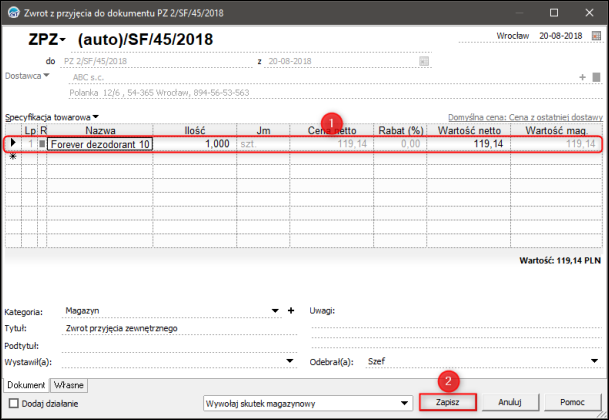The image size is (609, 420).
Task: Open the ZPZ document type dropdown
Action: tap(63, 39)
